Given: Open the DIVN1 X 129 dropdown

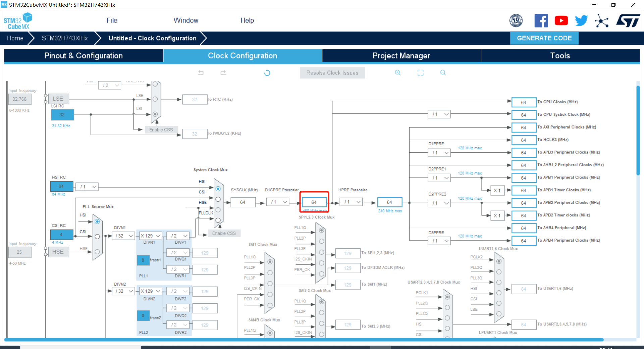Looking at the screenshot, I should (x=150, y=236).
